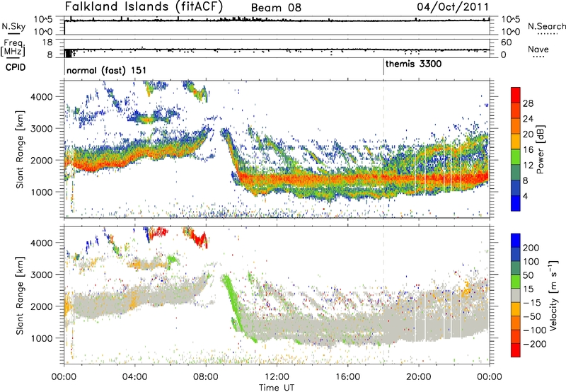Click the "200" tick on Velocity colorbar

(x=531, y=248)
